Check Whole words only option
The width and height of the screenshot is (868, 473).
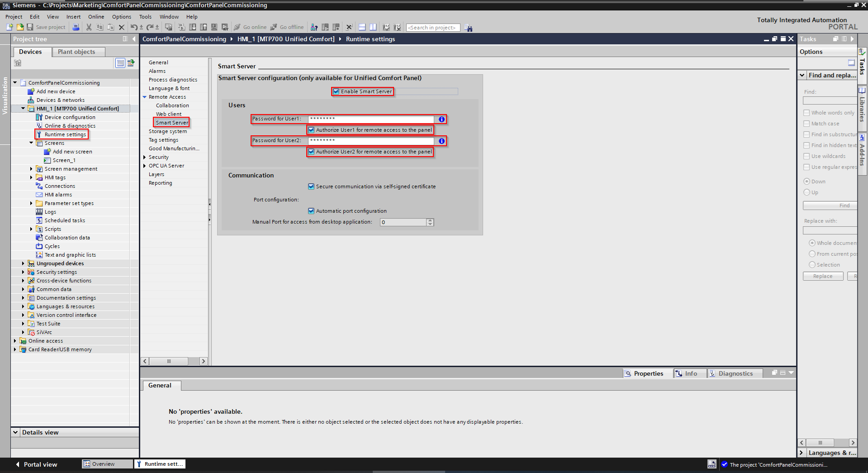point(806,113)
